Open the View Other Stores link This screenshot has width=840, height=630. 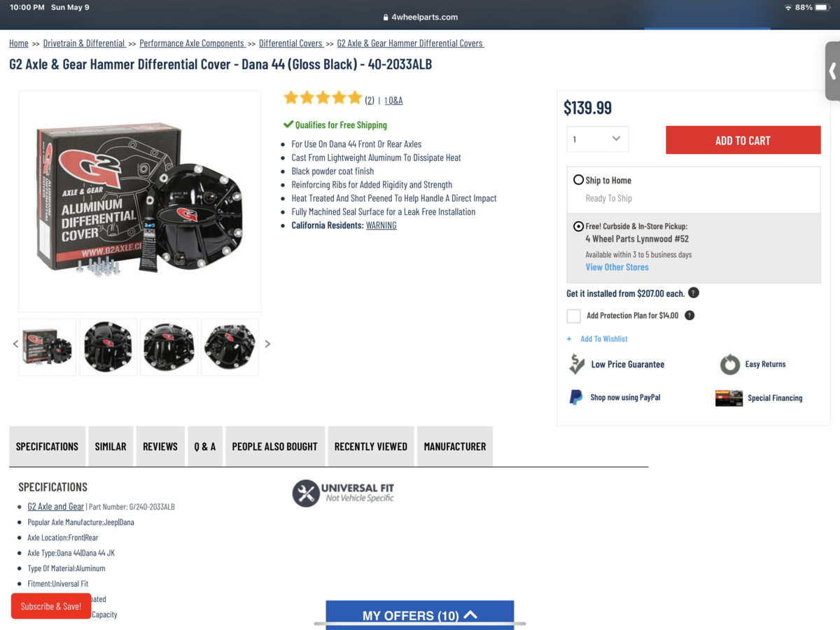tap(617, 267)
